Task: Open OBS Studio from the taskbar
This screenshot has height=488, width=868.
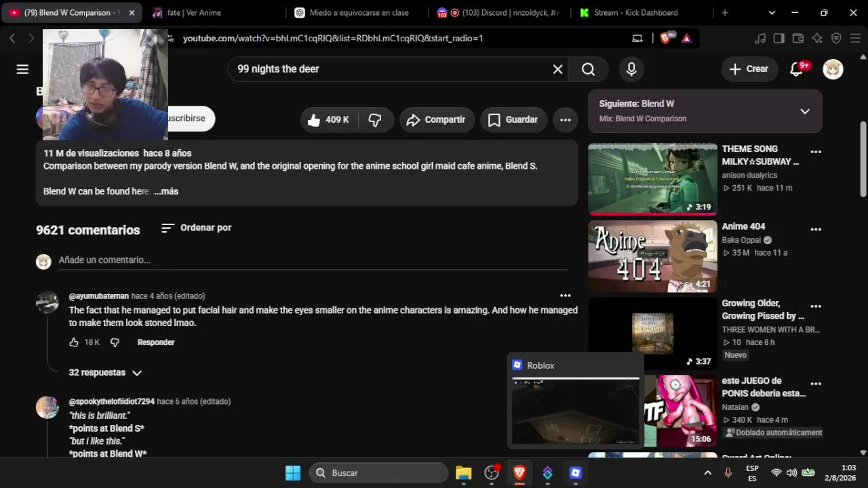Action: [492, 472]
